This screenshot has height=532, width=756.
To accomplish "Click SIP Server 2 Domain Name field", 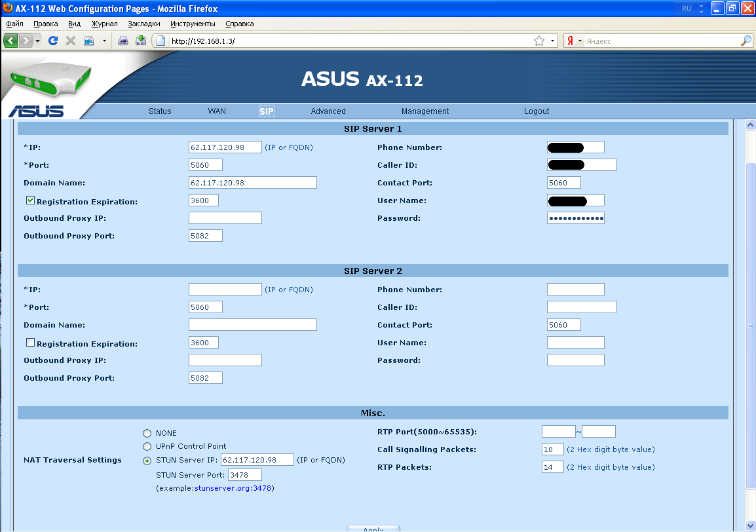I will pos(253,324).
